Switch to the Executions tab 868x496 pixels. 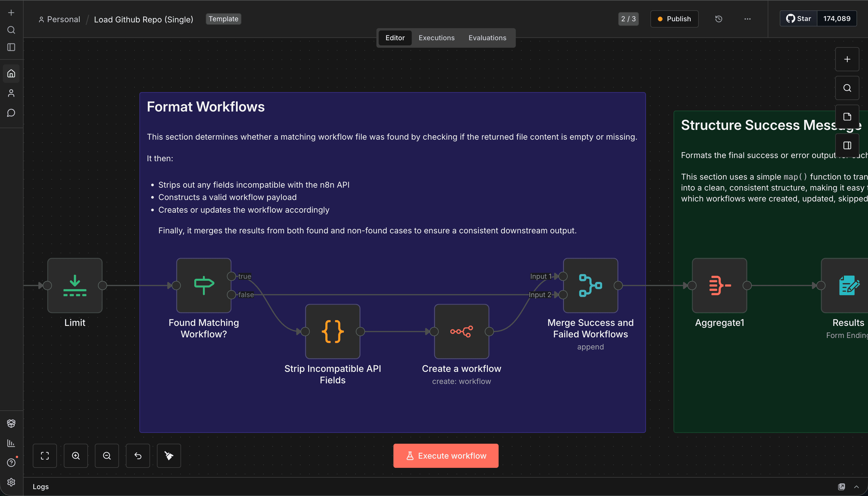click(x=436, y=37)
